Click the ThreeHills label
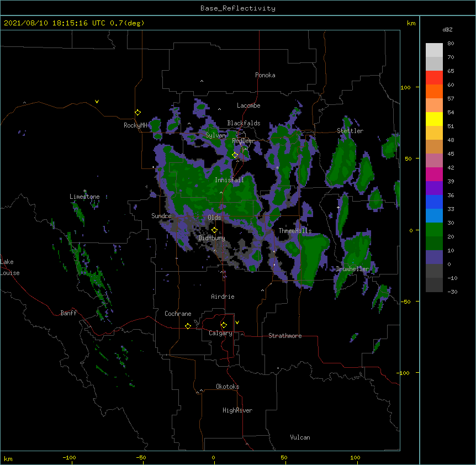Screen dimensions: 476x465 pyautogui.click(x=295, y=231)
